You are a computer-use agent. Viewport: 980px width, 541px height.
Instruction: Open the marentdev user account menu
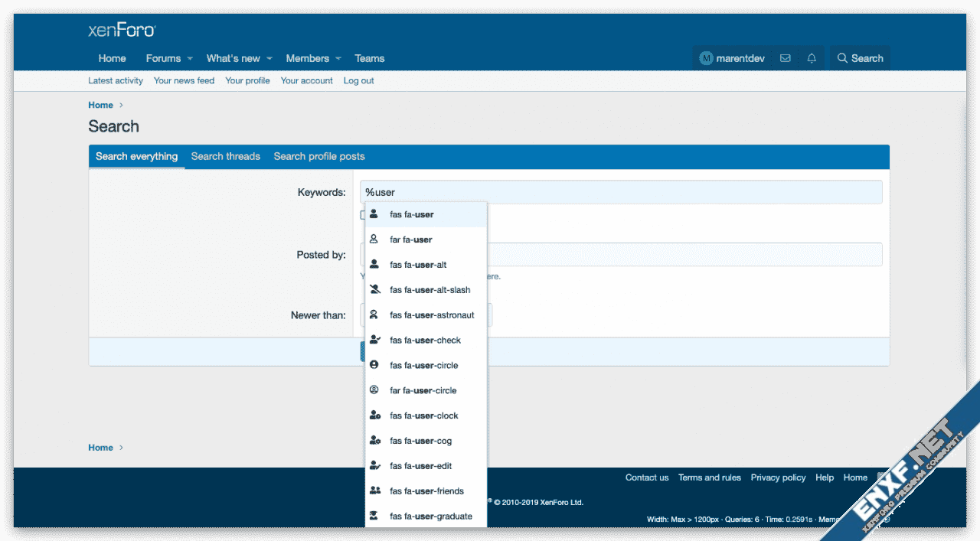click(732, 58)
